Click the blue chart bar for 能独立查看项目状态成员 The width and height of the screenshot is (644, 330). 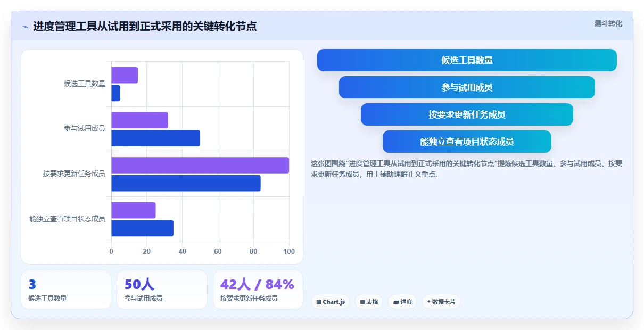(x=142, y=228)
